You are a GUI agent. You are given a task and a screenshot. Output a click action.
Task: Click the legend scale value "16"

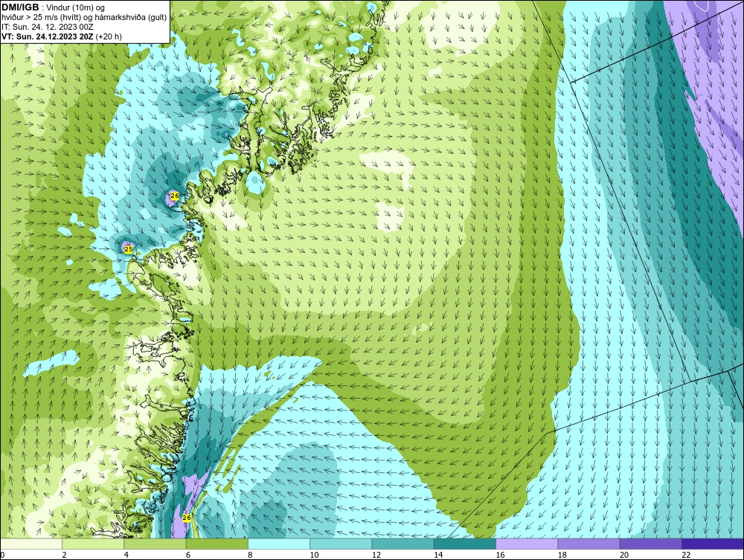(500, 555)
